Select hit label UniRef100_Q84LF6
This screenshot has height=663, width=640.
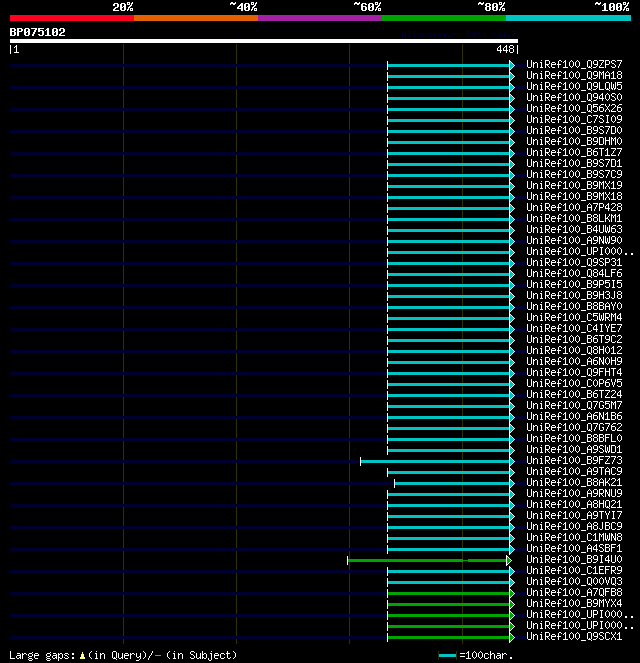pyautogui.click(x=574, y=273)
